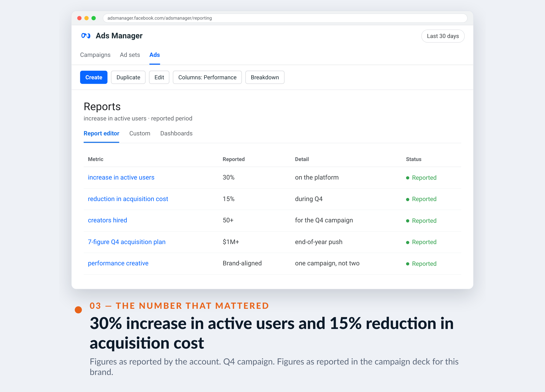Image resolution: width=545 pixels, height=392 pixels.
Task: Open the increase in active users metric
Action: click(121, 177)
